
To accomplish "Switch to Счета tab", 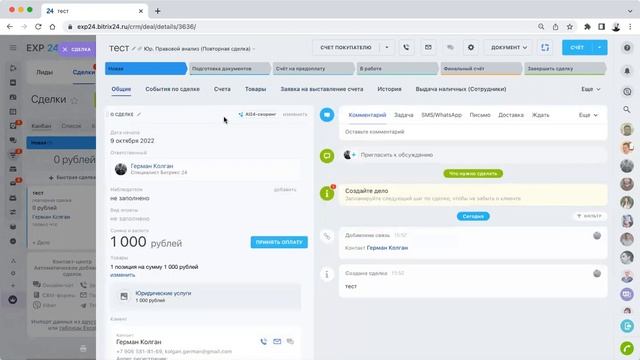I will (x=222, y=89).
